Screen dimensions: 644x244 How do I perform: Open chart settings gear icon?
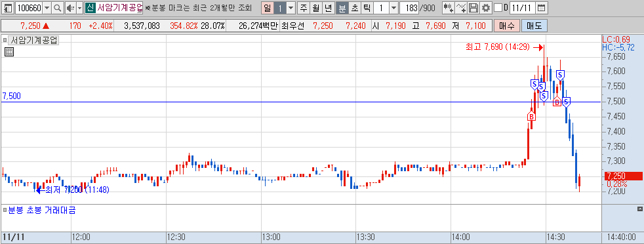pos(486,8)
